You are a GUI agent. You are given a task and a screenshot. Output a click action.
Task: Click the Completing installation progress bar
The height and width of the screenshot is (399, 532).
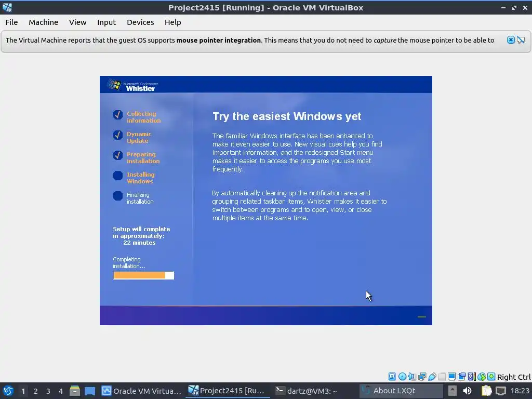pyautogui.click(x=143, y=275)
